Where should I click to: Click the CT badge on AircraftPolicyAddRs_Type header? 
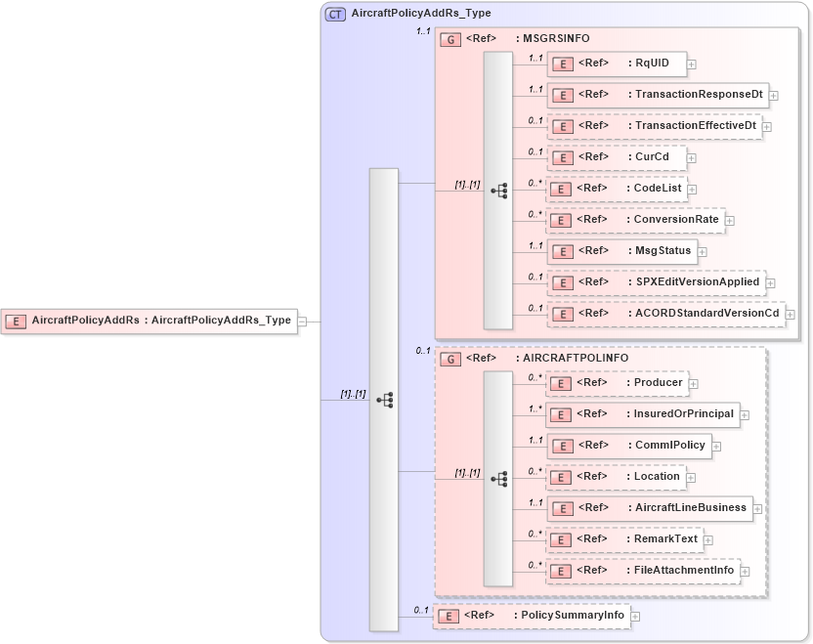[x=335, y=14]
